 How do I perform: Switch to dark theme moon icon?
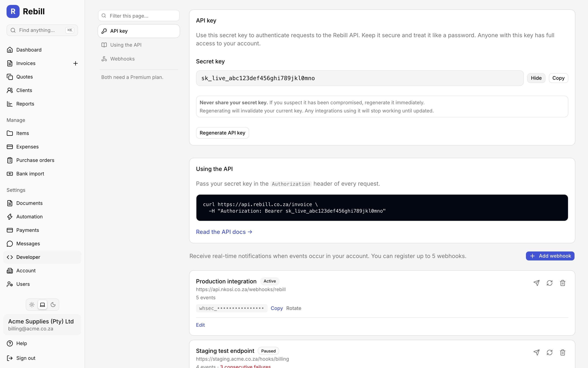click(53, 305)
